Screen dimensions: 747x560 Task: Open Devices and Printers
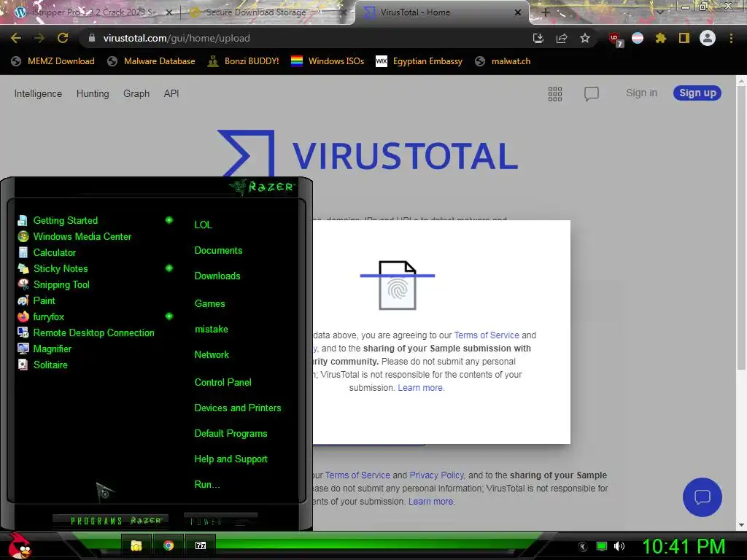238,408
